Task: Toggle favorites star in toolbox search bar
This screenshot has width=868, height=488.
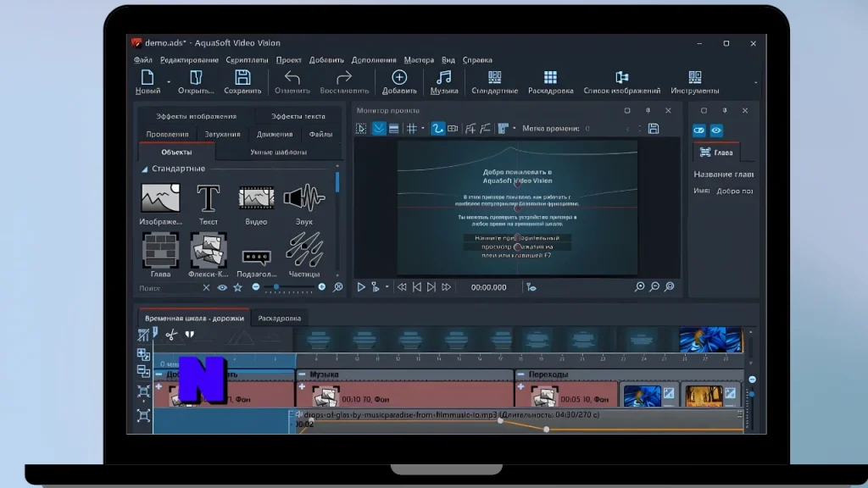Action: (x=237, y=288)
